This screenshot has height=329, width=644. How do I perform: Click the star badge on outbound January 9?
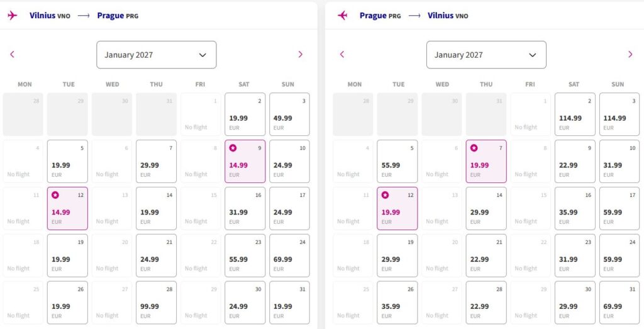pyautogui.click(x=233, y=148)
